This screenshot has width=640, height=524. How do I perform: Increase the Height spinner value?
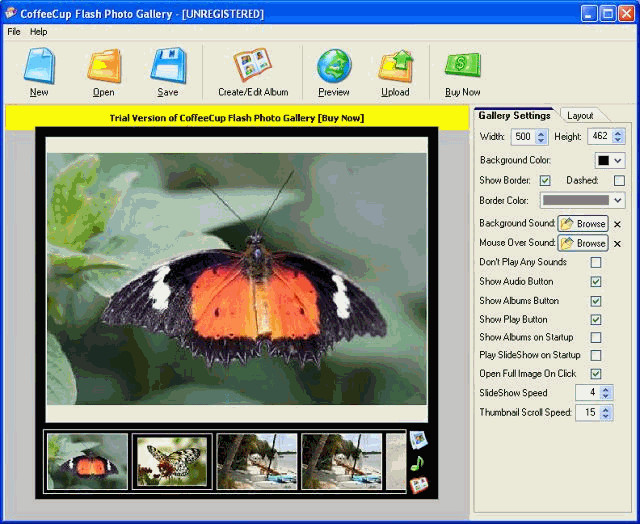618,133
